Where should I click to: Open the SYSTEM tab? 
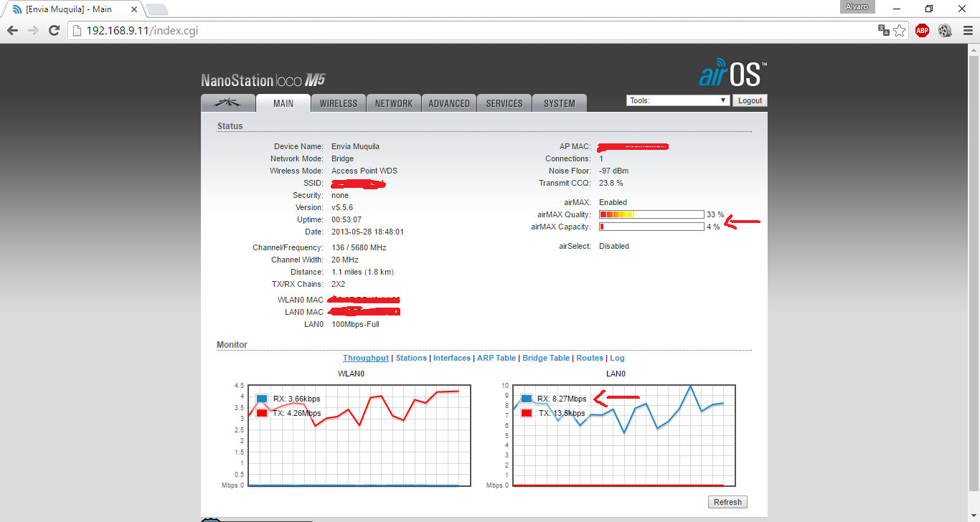[560, 103]
